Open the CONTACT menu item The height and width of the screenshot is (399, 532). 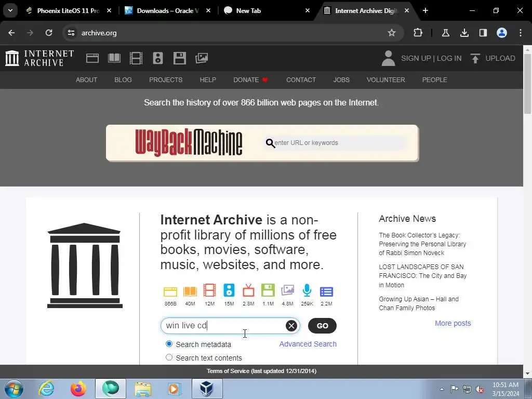[x=301, y=79]
